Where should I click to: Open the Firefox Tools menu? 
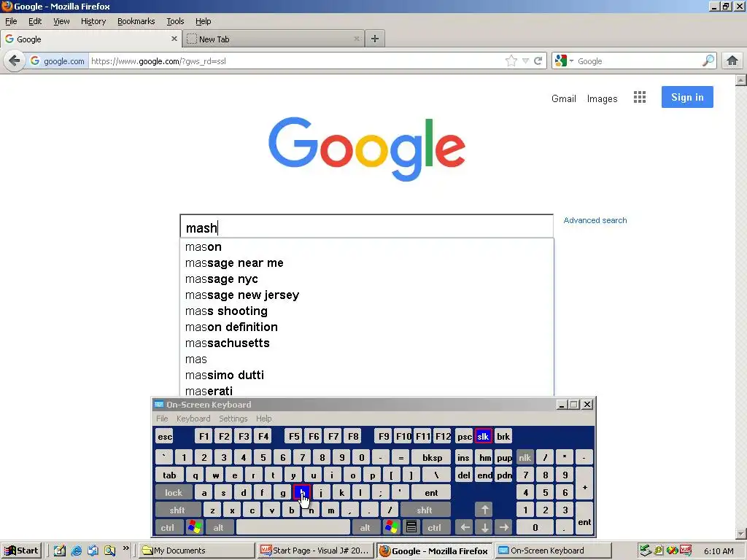pyautogui.click(x=175, y=21)
